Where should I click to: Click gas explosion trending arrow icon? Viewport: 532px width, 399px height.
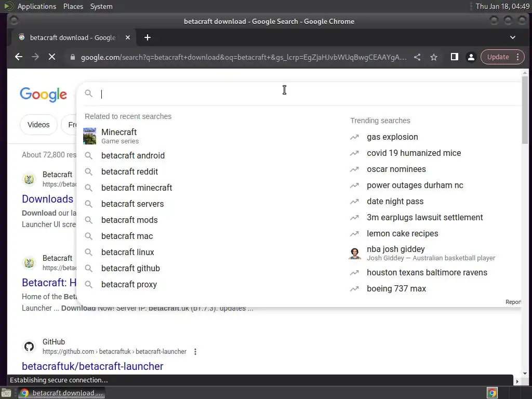click(x=354, y=137)
